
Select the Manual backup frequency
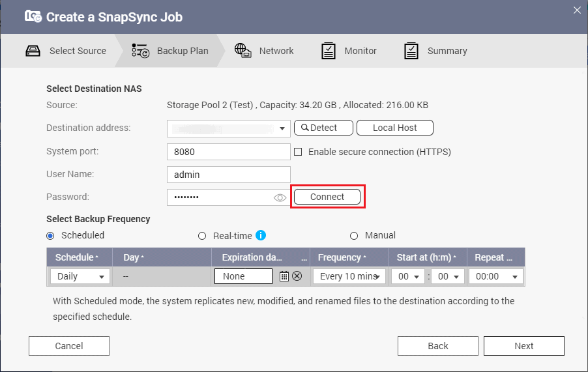pos(355,236)
